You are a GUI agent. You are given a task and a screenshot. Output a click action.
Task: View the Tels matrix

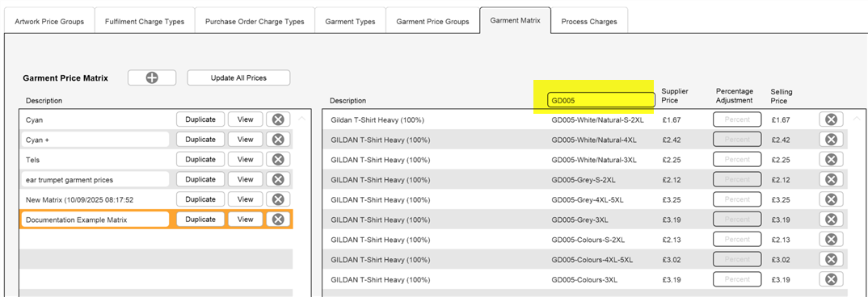(245, 159)
